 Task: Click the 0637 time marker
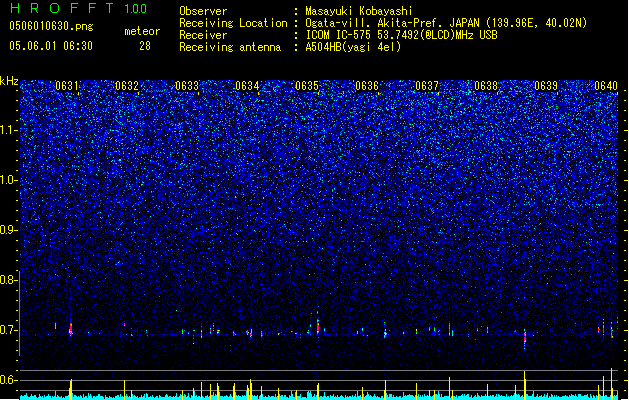(427, 86)
